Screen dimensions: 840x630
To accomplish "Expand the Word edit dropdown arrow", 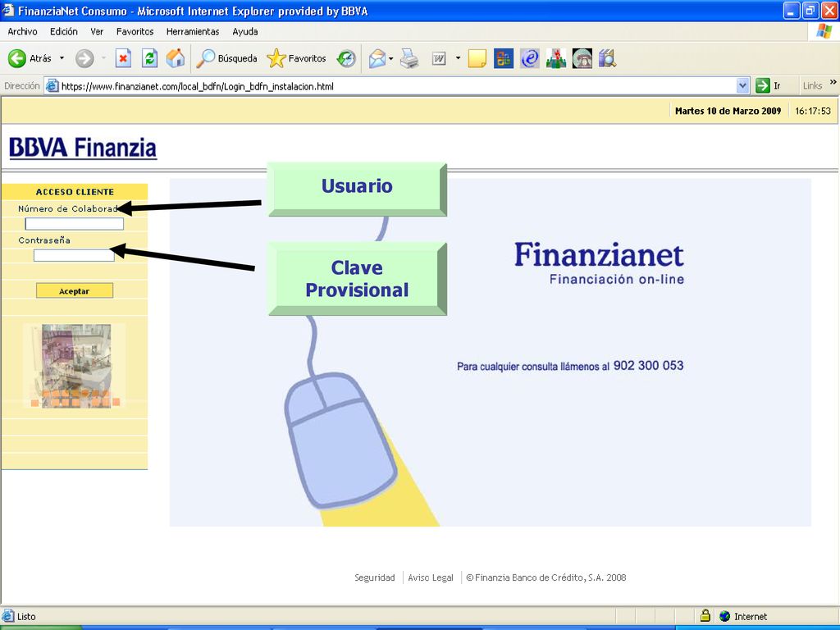I will pyautogui.click(x=458, y=58).
